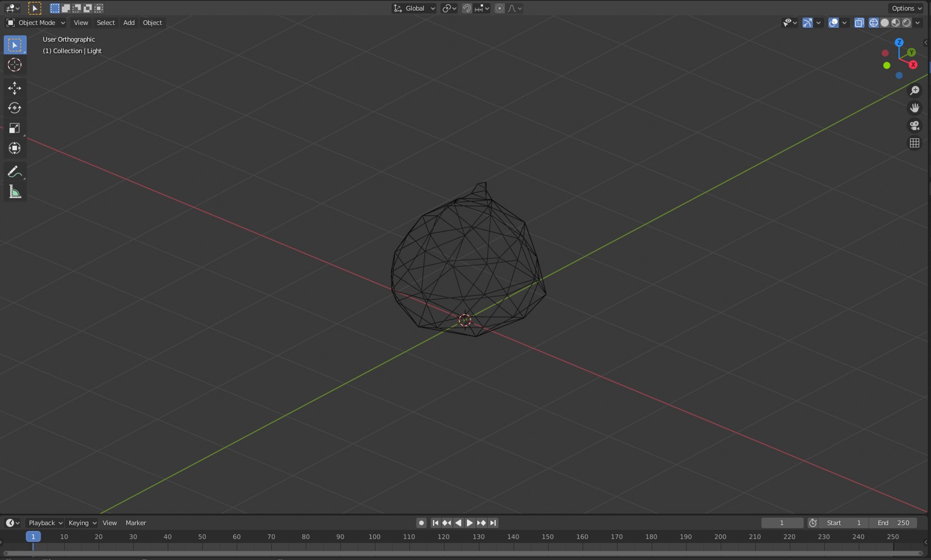Open the Add menu
Image resolution: width=931 pixels, height=560 pixels.
pos(129,23)
